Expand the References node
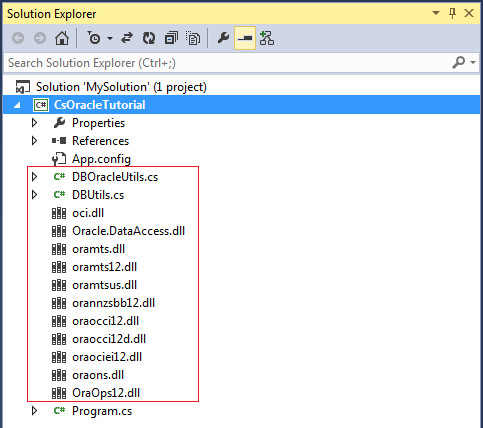This screenshot has width=483, height=428. coord(34,141)
